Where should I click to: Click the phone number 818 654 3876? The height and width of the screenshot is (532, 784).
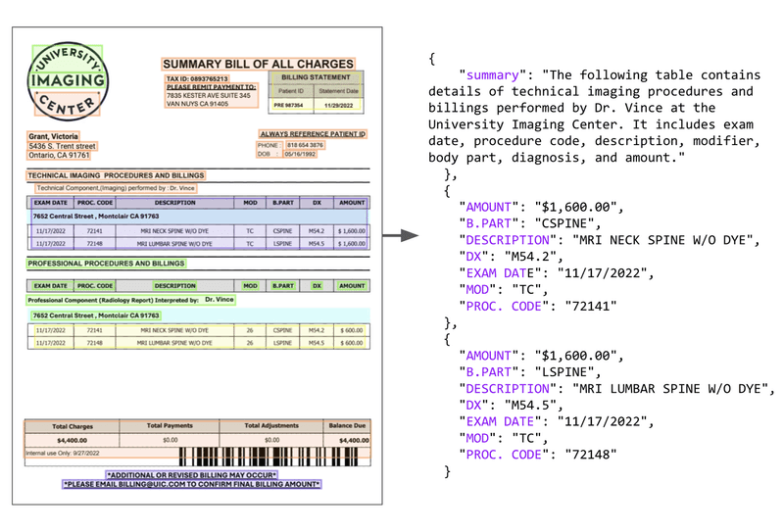coord(305,144)
